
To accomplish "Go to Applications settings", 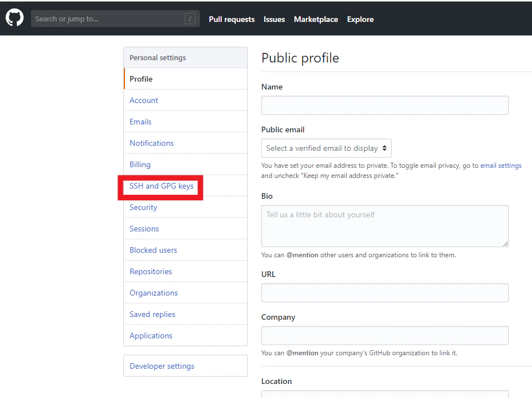I will pos(186,335).
